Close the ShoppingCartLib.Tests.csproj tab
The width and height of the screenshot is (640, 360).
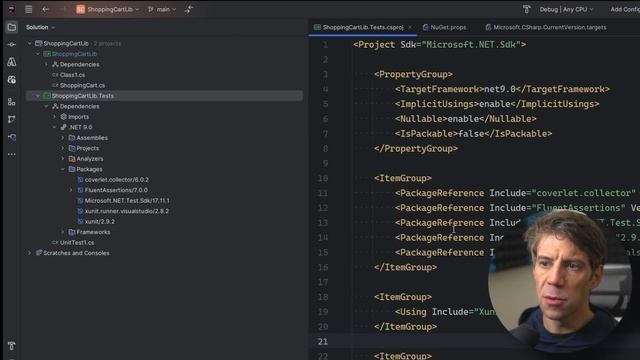(410, 27)
